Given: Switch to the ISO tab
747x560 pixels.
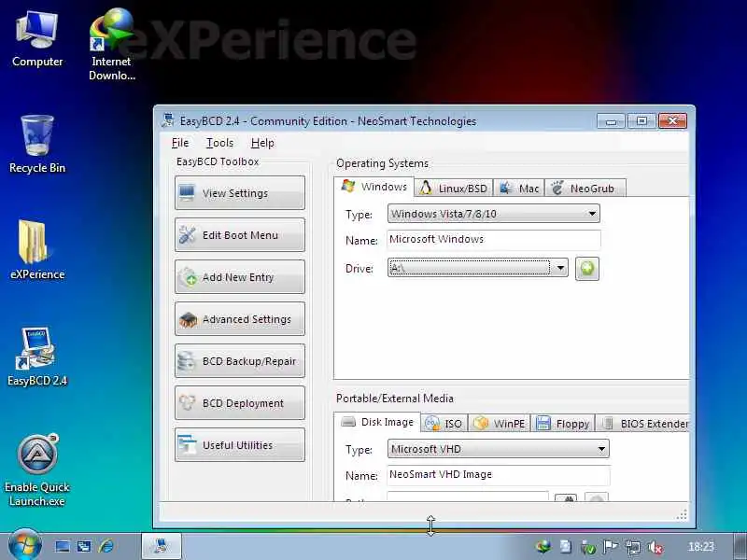Looking at the screenshot, I should coord(444,424).
